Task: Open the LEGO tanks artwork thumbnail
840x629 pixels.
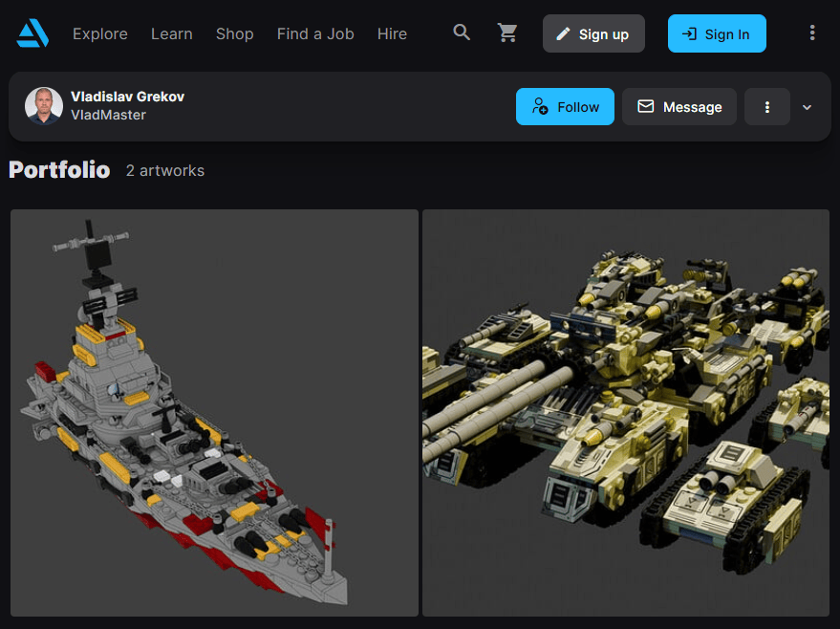Action: pyautogui.click(x=625, y=413)
